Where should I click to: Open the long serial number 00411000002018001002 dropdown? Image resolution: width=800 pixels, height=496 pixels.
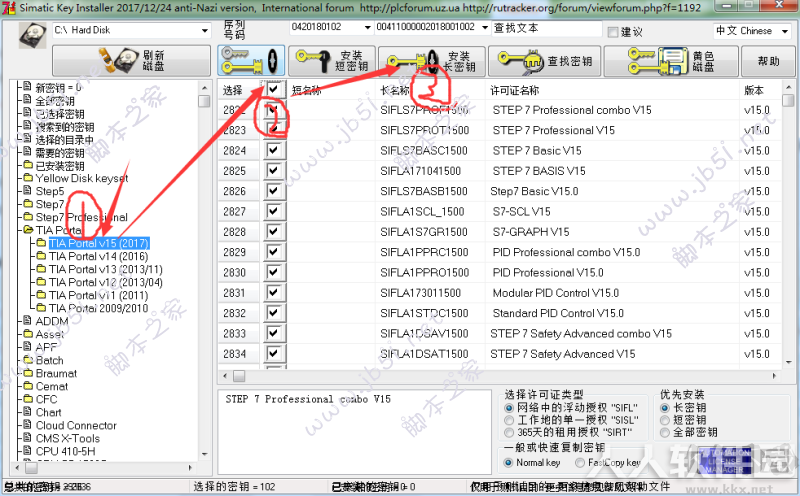(x=485, y=28)
